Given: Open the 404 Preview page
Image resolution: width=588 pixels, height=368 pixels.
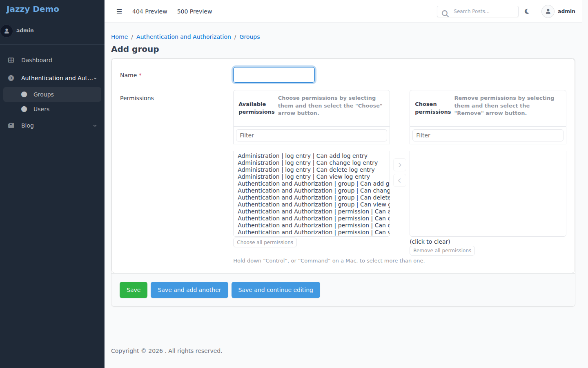Looking at the screenshot, I should tap(150, 11).
